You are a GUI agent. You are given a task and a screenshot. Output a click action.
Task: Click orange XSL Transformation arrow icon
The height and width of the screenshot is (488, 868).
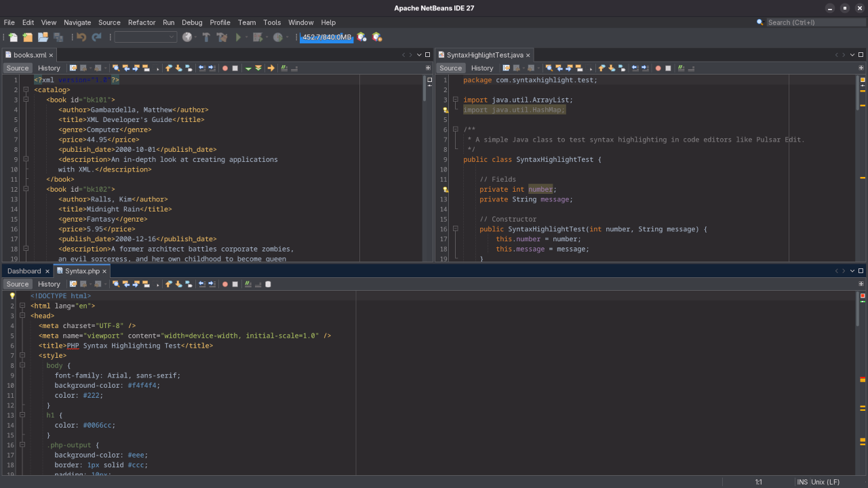271,68
